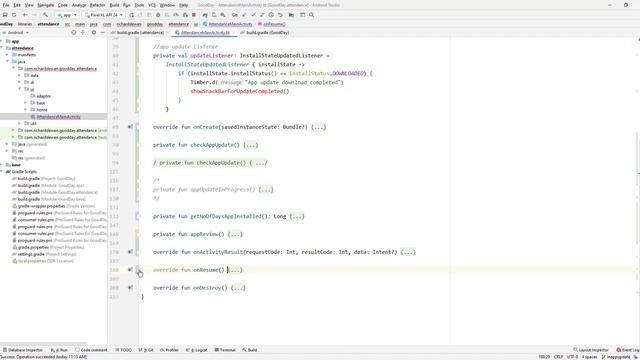Collapse the attendance module tree node
This screenshot has width=640, height=360.
click(x=2, y=48)
